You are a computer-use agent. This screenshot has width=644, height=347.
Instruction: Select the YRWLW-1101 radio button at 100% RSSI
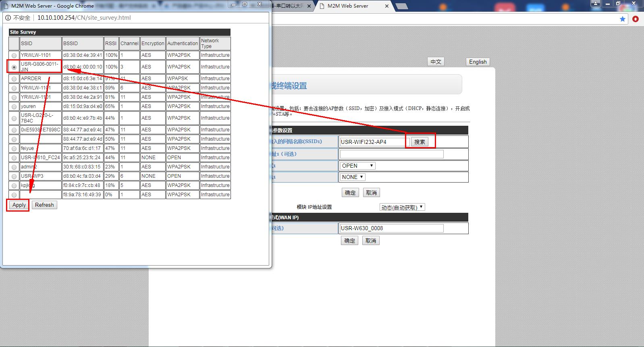click(14, 55)
